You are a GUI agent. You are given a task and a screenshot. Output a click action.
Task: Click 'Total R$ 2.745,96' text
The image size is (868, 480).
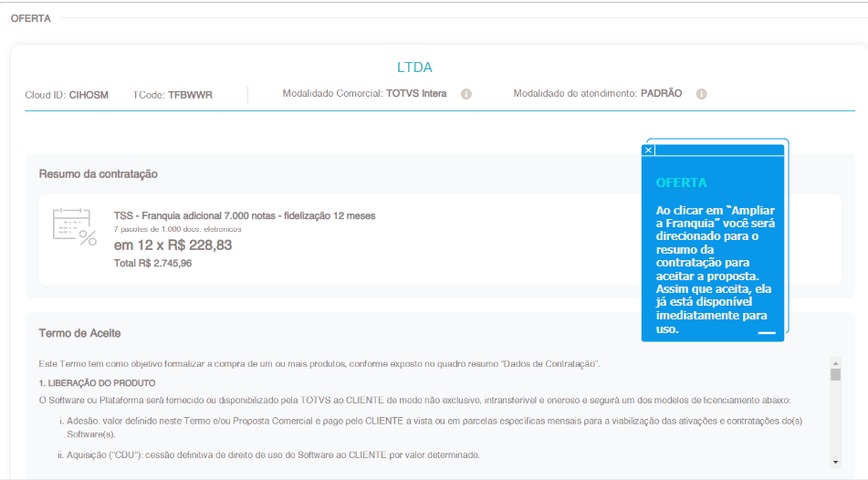tap(152, 264)
